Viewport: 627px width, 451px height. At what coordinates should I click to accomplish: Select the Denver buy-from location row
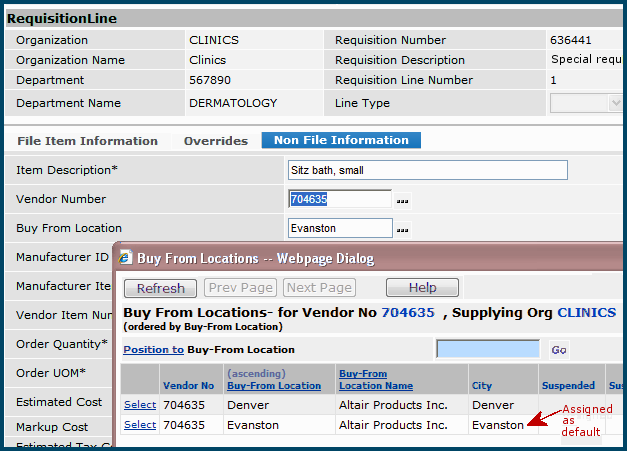tap(140, 405)
